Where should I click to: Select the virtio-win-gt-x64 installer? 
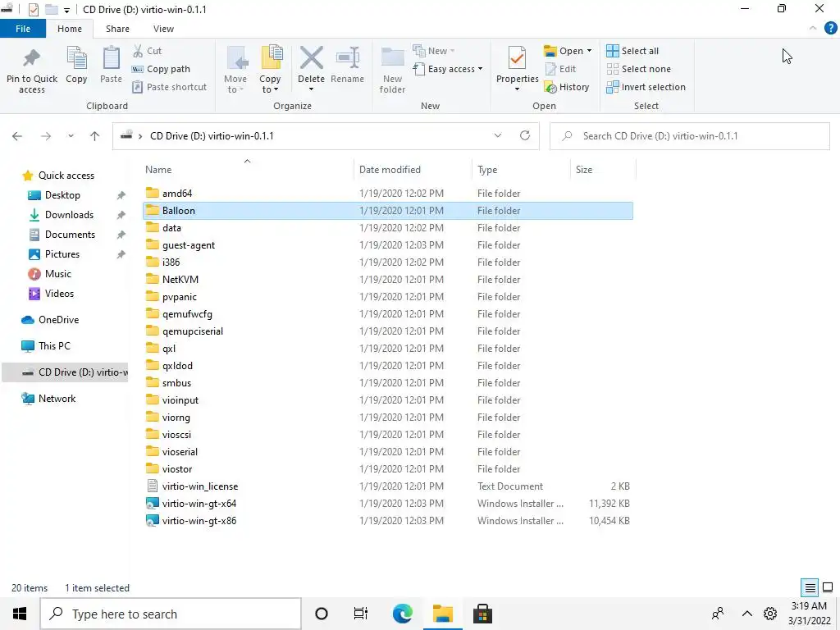click(x=199, y=504)
